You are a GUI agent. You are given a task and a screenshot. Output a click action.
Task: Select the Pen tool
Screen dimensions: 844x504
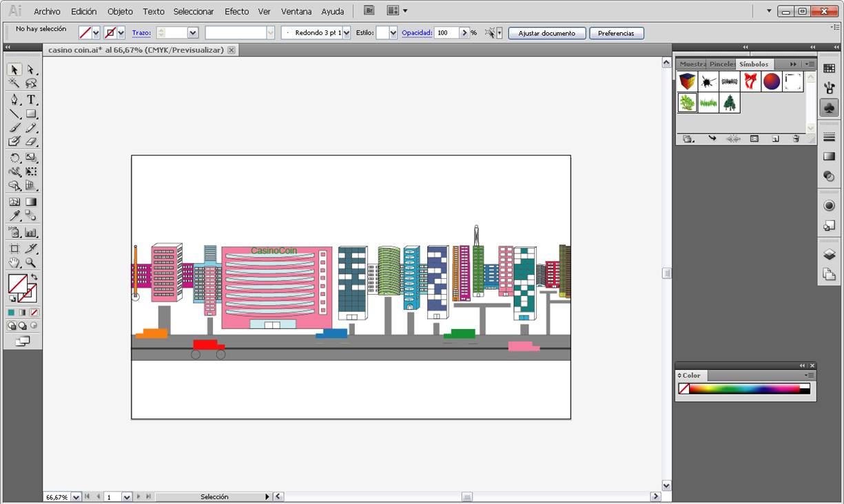14,100
